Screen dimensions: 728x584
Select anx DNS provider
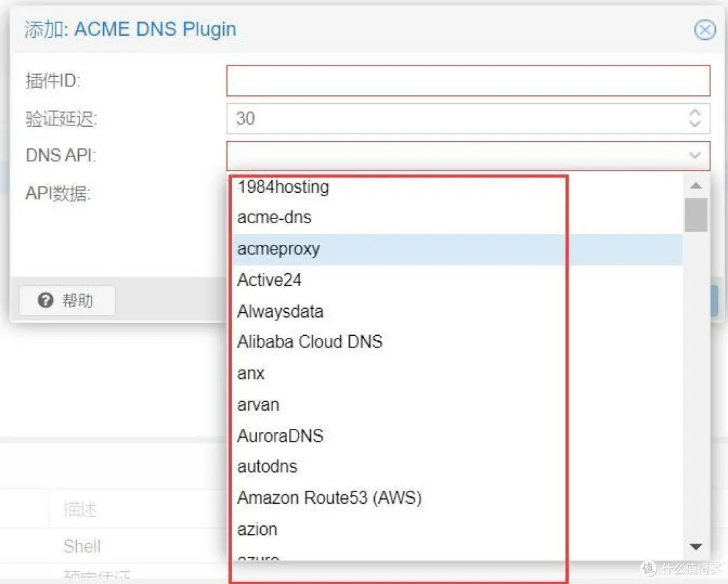click(251, 374)
